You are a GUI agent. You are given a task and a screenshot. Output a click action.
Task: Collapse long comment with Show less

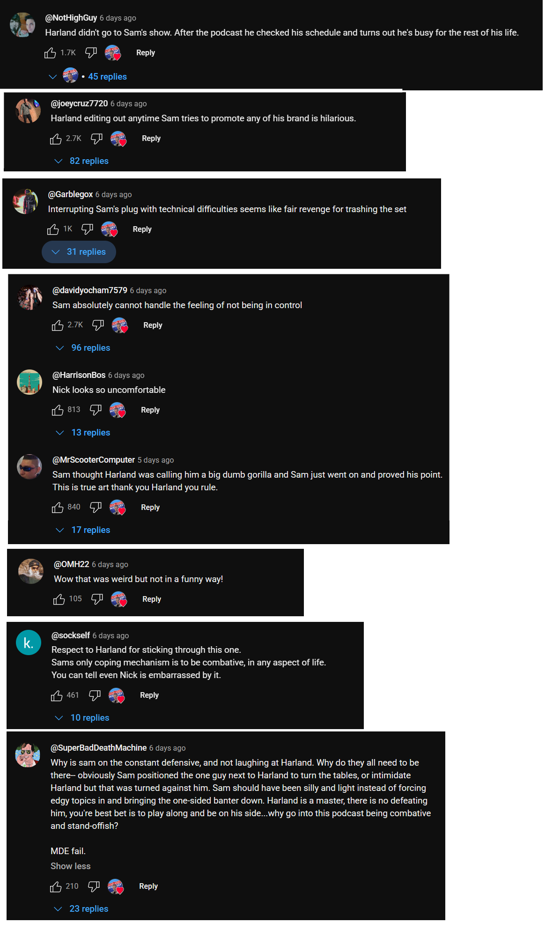click(71, 866)
